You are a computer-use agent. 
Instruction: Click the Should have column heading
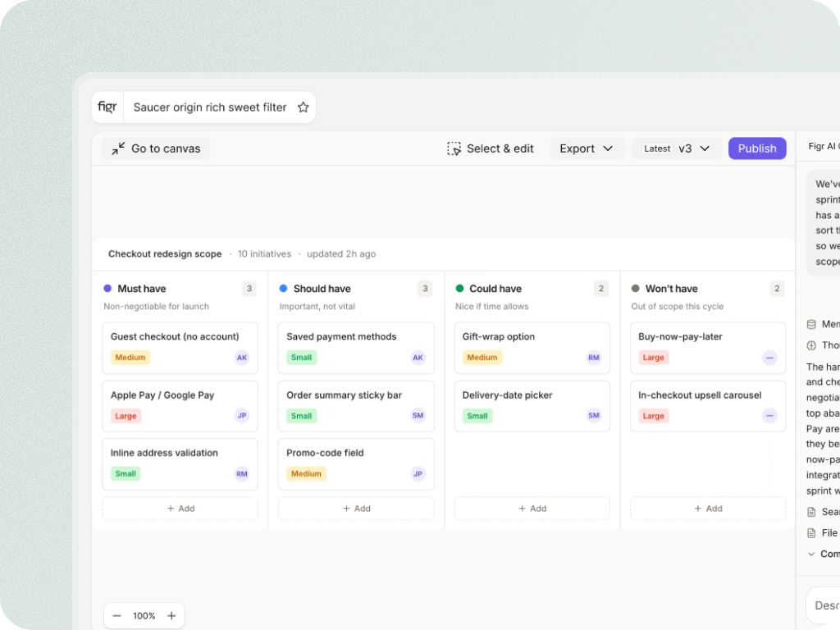(x=322, y=289)
